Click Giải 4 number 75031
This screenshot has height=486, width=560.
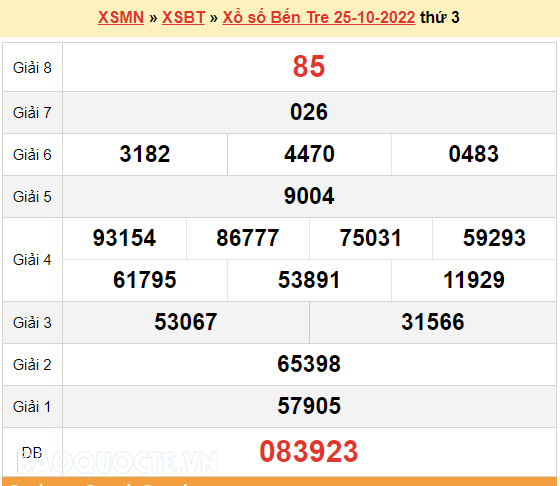pyautogui.click(x=371, y=238)
